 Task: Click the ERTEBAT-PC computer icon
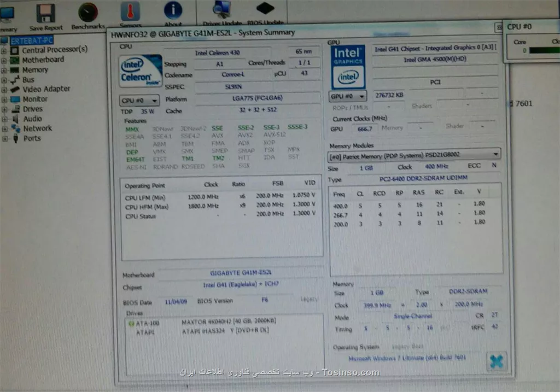4,40
